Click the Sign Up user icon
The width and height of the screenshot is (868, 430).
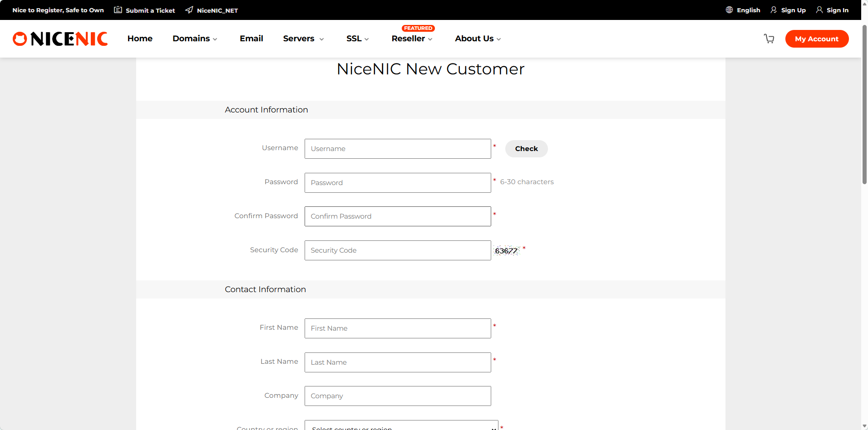774,10
